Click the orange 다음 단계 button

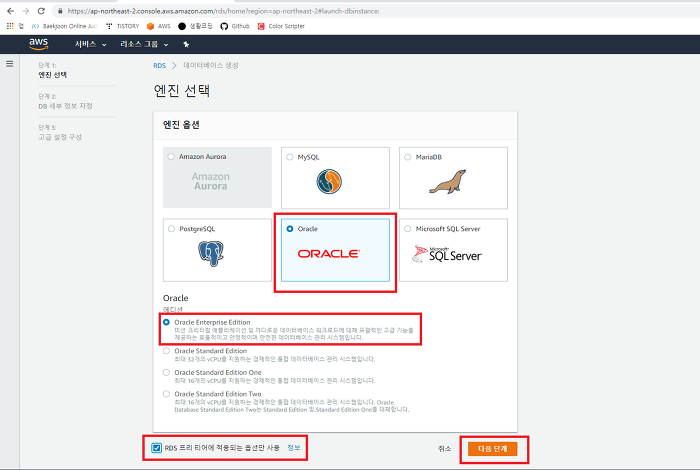click(493, 449)
